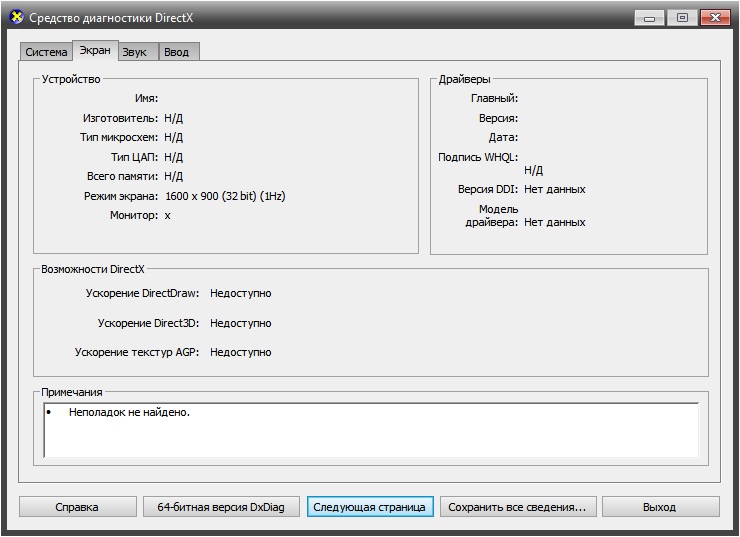This screenshot has height=537, width=740.
Task: Click the Главный label in Драйверы
Action: tap(494, 98)
